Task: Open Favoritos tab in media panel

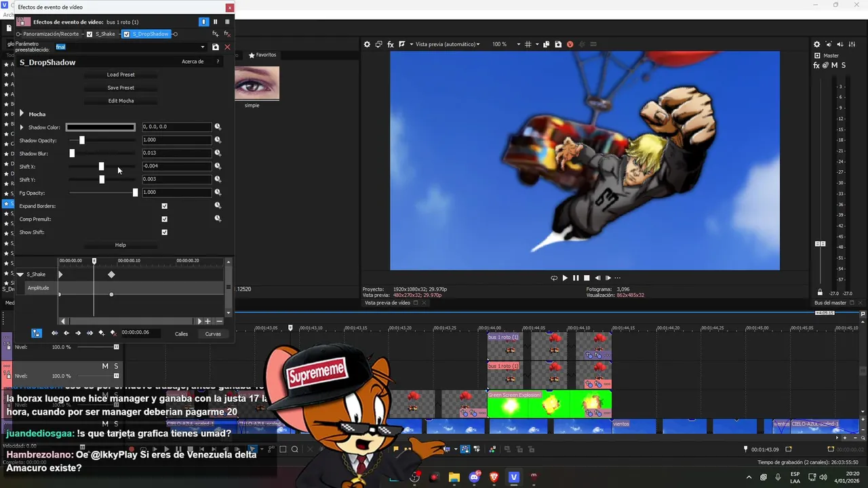Action: 262,55
